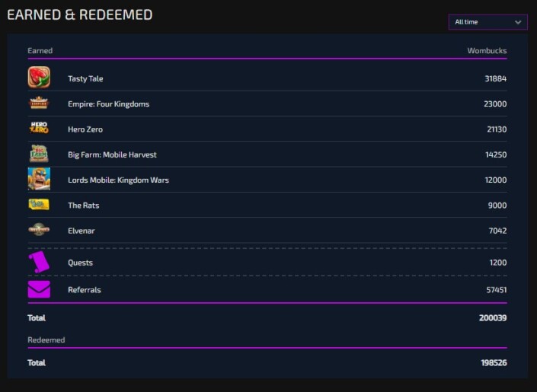Click the Quests value 1200
Image resolution: width=537 pixels, height=392 pixels.
coord(498,263)
